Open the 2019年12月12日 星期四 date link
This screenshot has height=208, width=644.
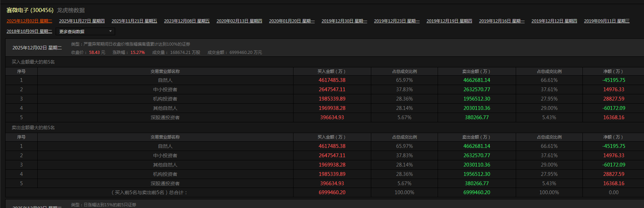[x=554, y=21]
